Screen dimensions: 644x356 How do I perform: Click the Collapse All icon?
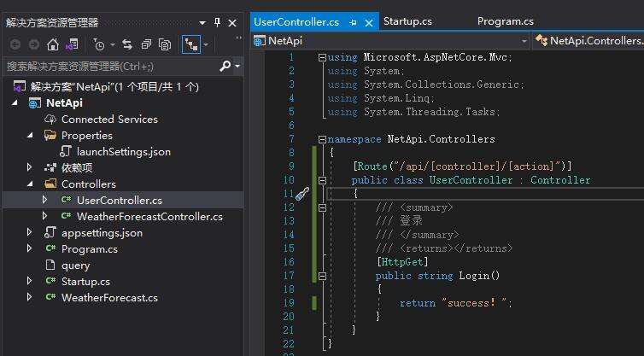click(146, 44)
